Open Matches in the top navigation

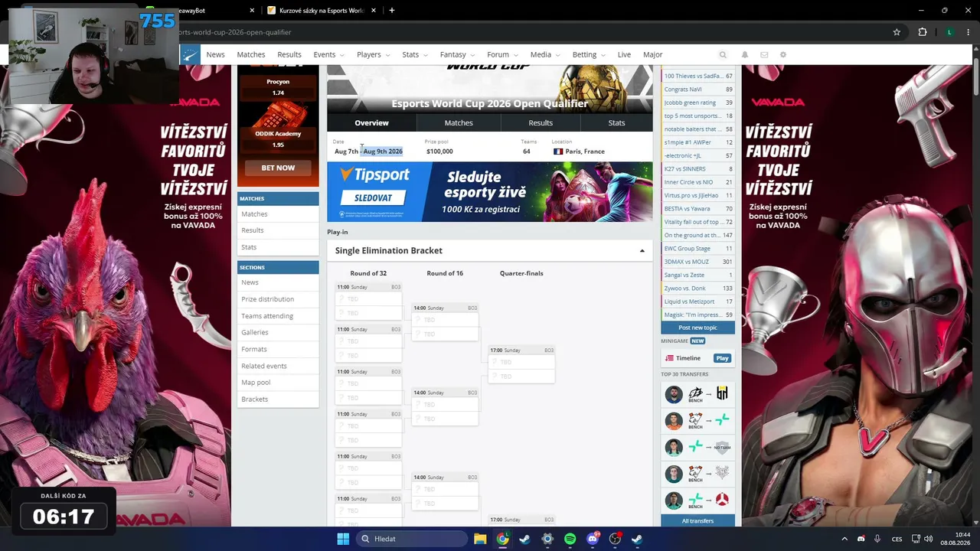click(251, 55)
